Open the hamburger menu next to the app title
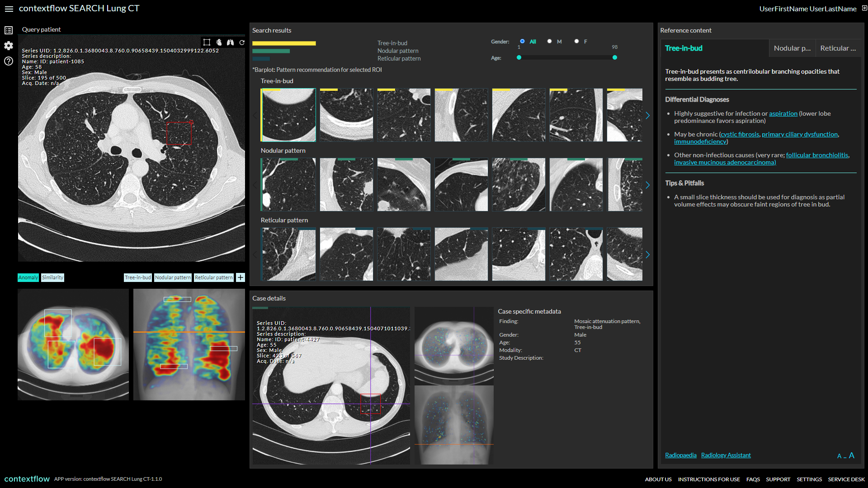 (x=9, y=9)
